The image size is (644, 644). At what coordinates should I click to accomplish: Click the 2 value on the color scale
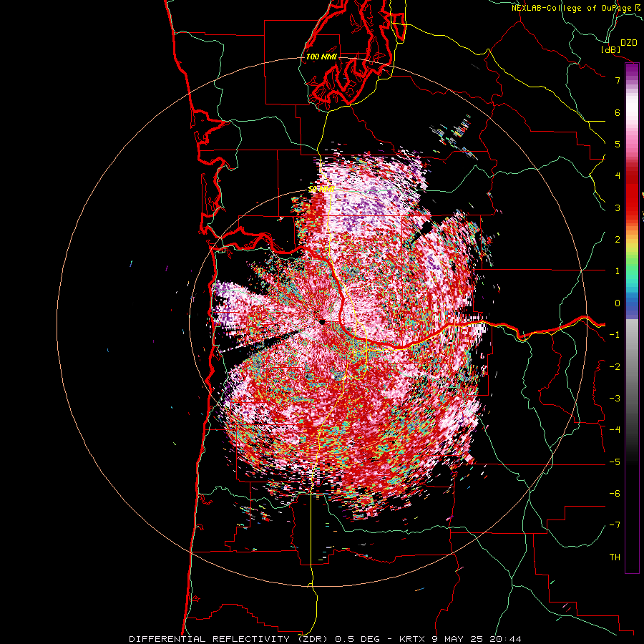(618, 240)
